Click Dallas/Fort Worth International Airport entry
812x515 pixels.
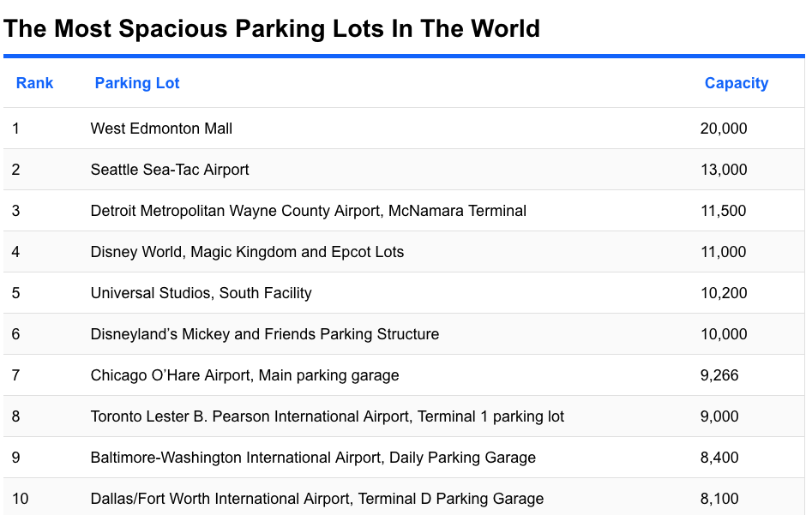316,499
